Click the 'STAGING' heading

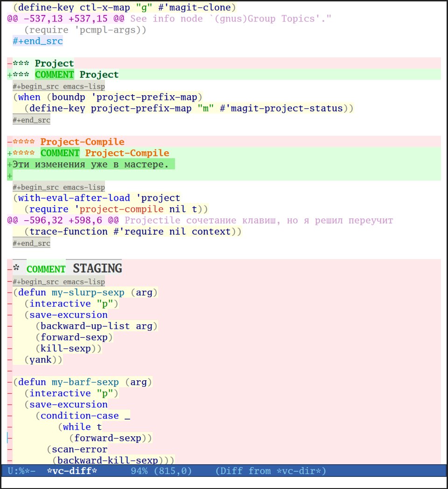[98, 268]
